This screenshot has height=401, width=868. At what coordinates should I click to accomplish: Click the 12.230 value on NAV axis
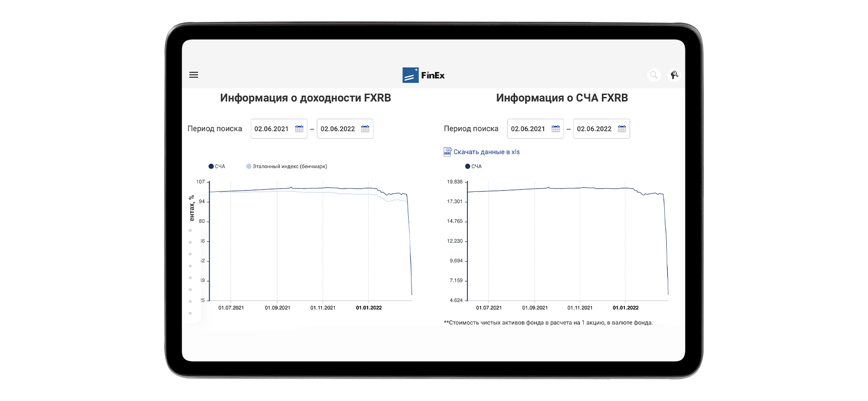pyautogui.click(x=455, y=241)
